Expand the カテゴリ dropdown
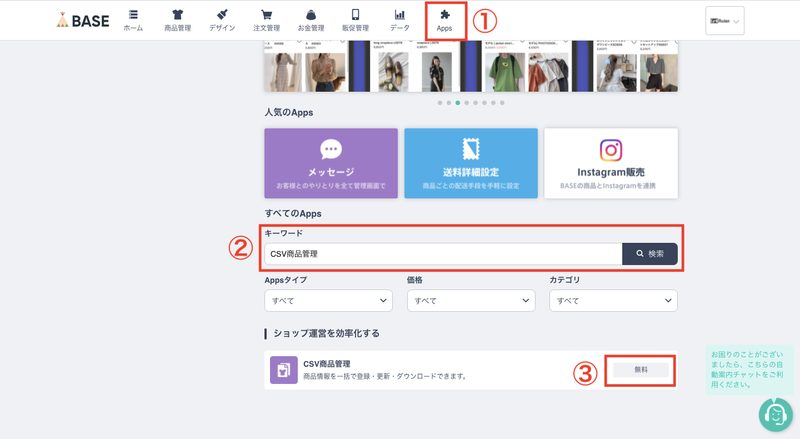This screenshot has width=800, height=439. [613, 301]
